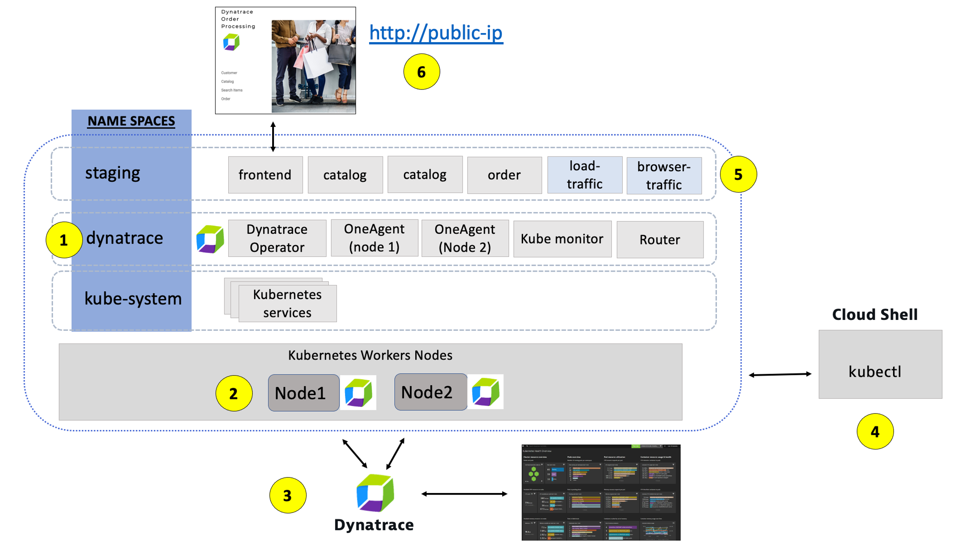
Task: Click the Dynatrace logo beside Node1
Action: [358, 392]
